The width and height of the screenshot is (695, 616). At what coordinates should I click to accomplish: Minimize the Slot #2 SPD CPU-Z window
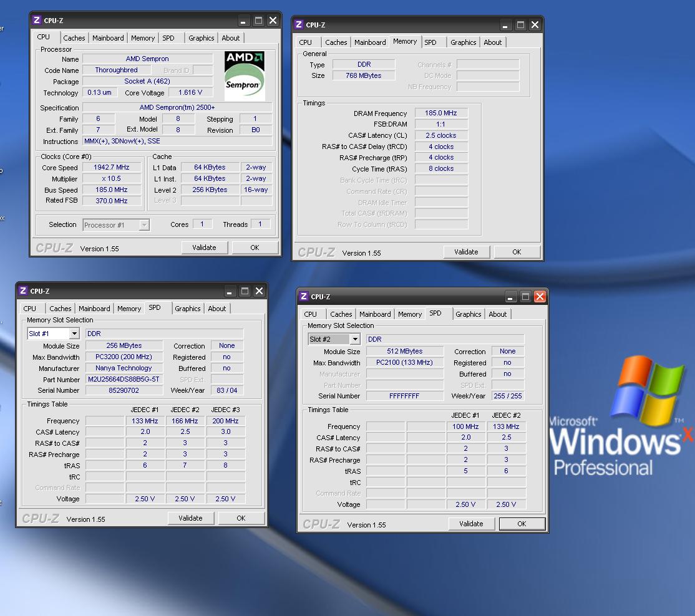click(x=510, y=297)
